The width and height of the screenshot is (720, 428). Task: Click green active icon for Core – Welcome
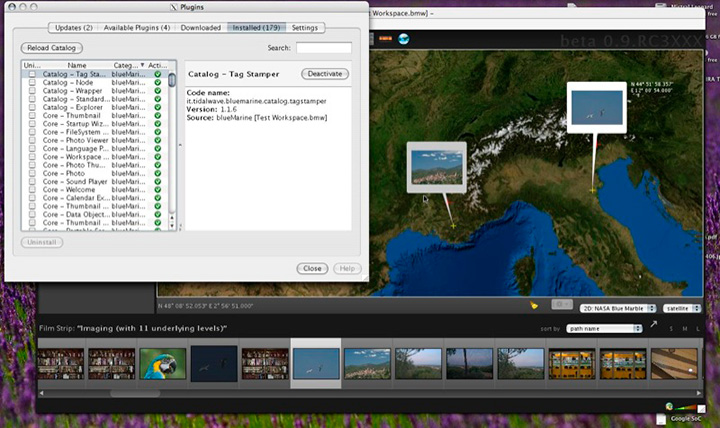click(x=158, y=190)
